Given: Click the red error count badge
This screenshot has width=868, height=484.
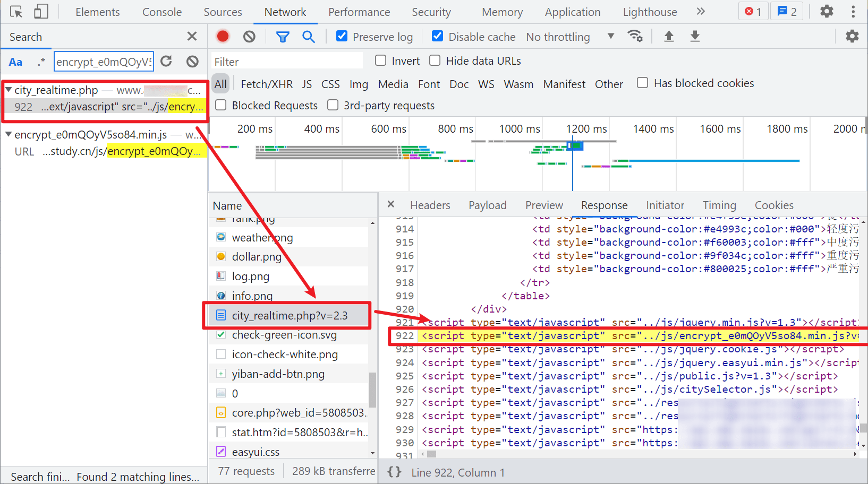Looking at the screenshot, I should coord(753,12).
